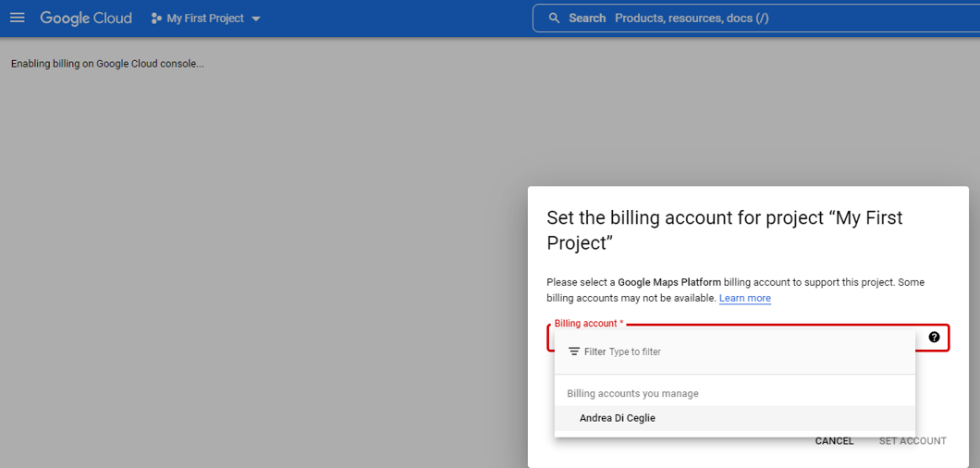The image size is (980, 468).
Task: Click the project hexagon icon beside My First Project
Action: coord(156,18)
